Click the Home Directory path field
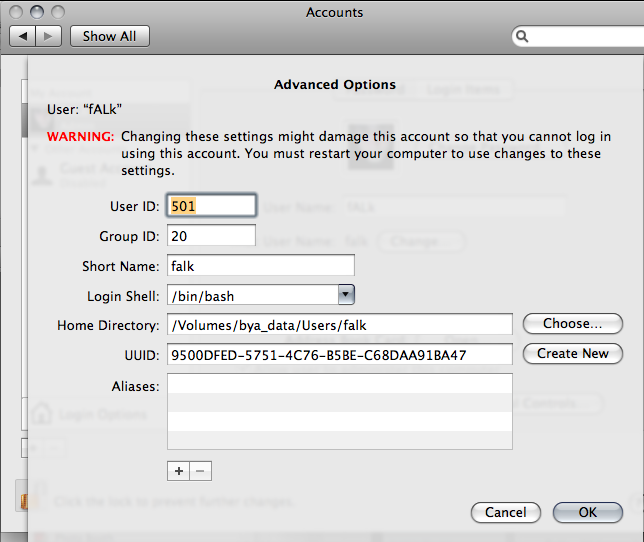Image resolution: width=644 pixels, height=542 pixels. click(339, 324)
